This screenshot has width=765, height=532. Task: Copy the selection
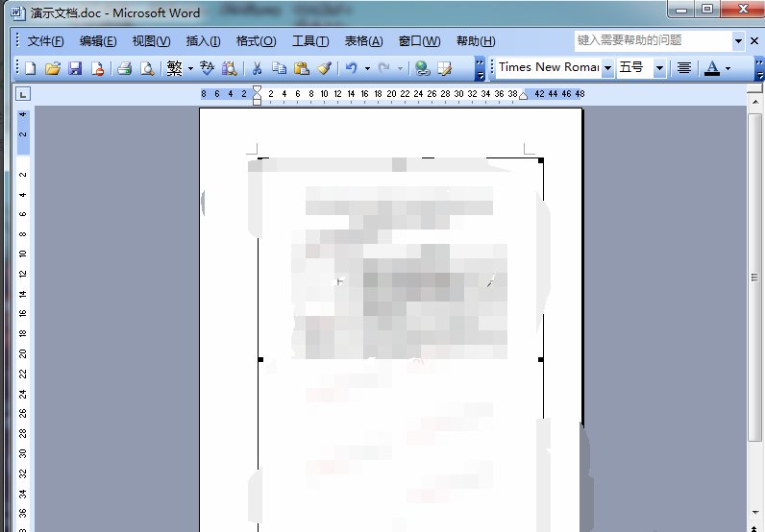[279, 68]
